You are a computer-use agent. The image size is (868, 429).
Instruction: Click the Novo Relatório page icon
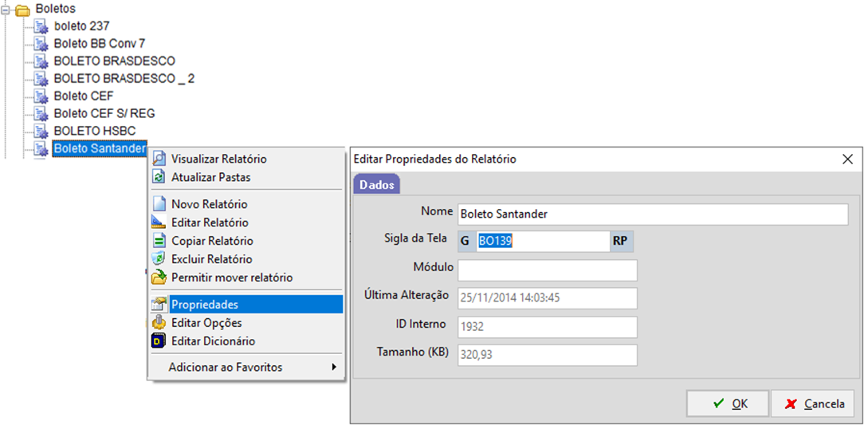tap(159, 204)
